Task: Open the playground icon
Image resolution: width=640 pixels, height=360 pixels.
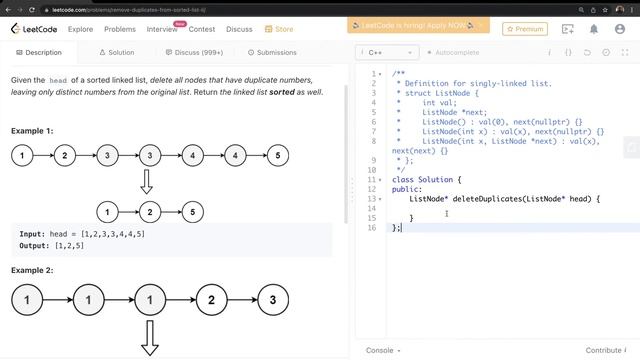Action: (567, 29)
